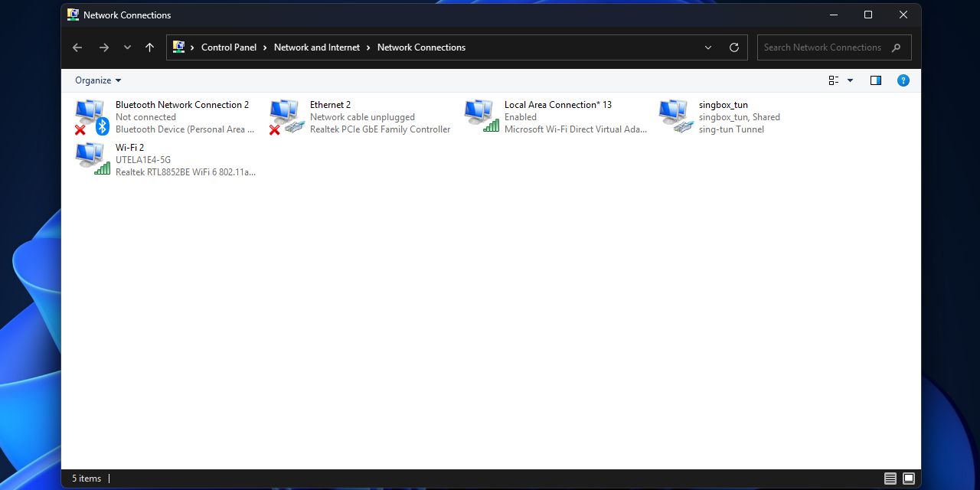Screen dimensions: 980x490
Task: Click the back navigation button
Action: pyautogui.click(x=77, y=47)
